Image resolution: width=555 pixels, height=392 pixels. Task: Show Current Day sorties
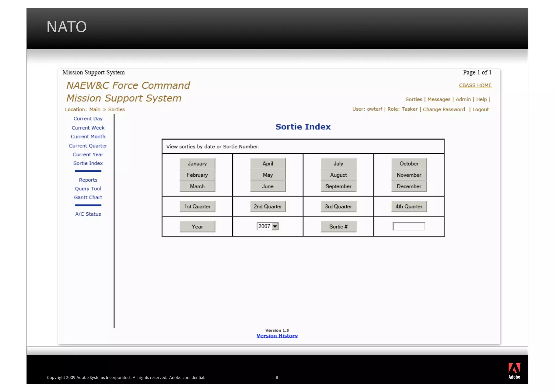tap(88, 119)
